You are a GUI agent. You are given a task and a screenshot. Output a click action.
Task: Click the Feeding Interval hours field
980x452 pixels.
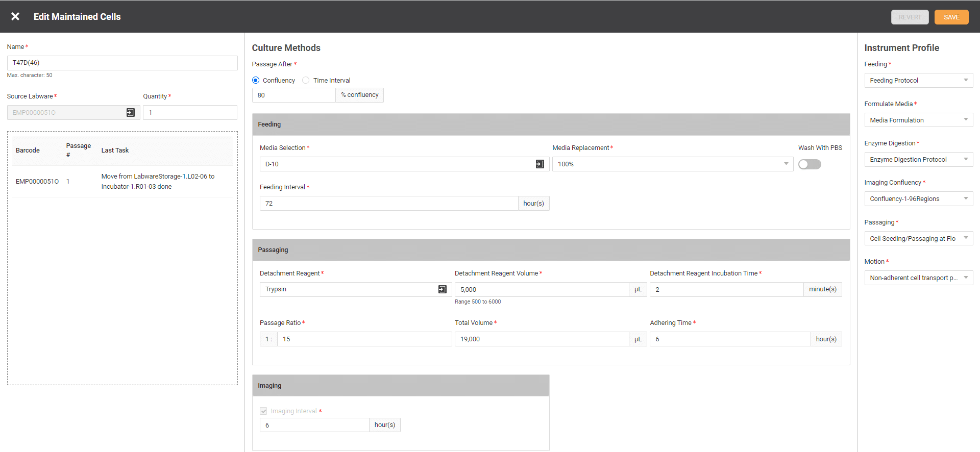388,204
